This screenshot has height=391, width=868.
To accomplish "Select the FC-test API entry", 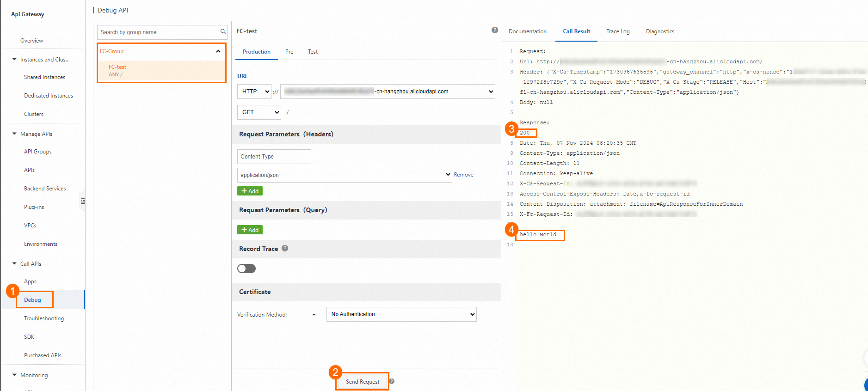I will pos(161,71).
